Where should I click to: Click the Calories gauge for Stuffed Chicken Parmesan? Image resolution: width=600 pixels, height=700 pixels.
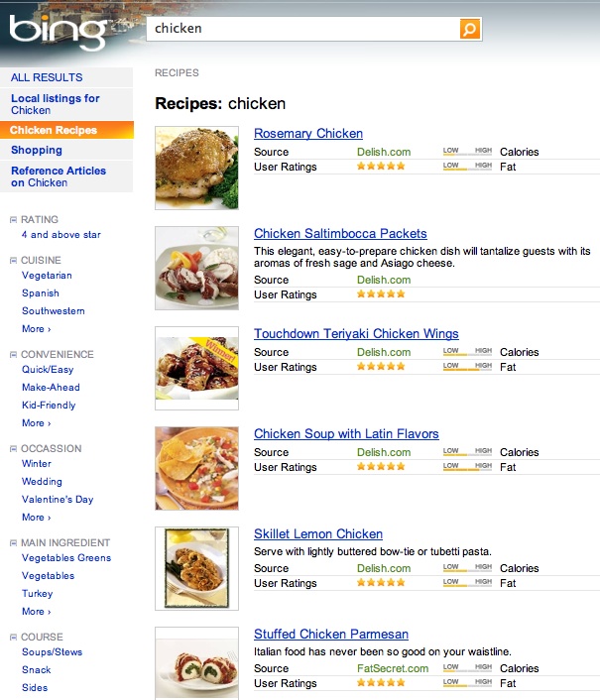tap(467, 668)
